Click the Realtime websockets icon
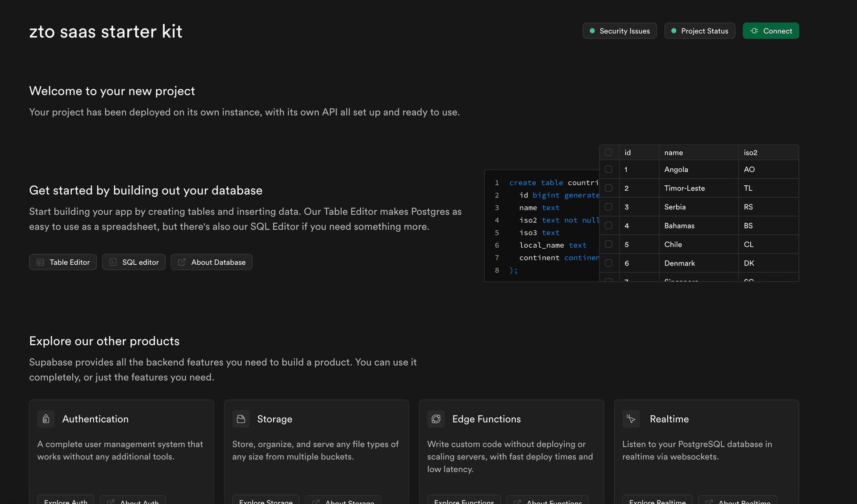This screenshot has height=504, width=857. click(x=630, y=419)
